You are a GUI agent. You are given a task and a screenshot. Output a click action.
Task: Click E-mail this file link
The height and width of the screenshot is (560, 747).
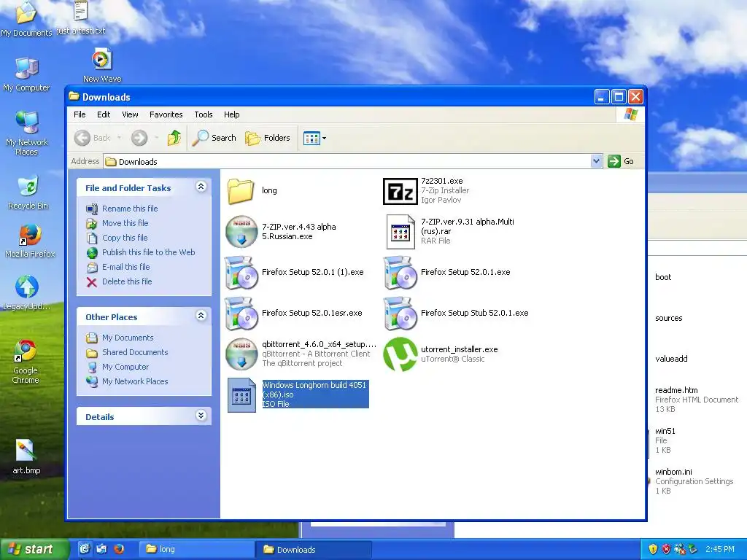tap(125, 267)
